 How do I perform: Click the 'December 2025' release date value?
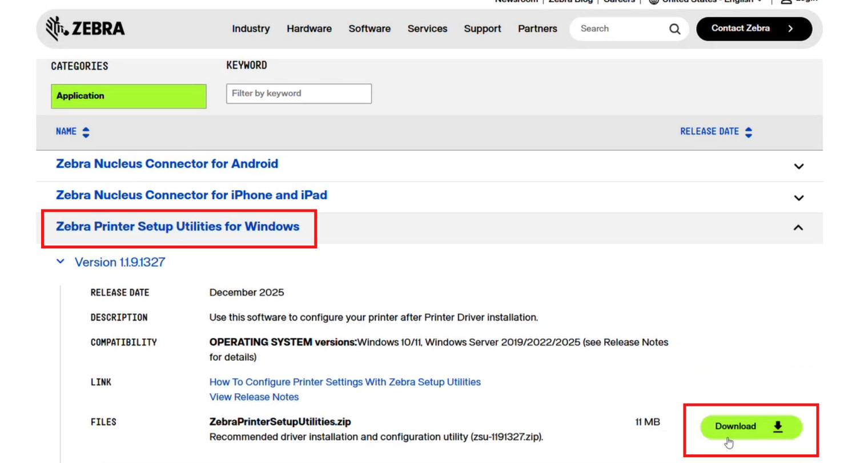[x=247, y=292]
